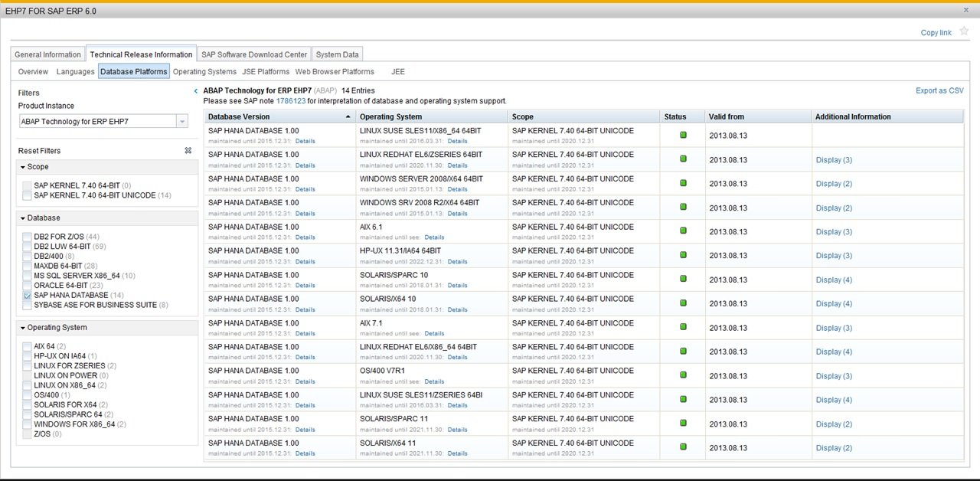Screen dimensions: 980x481
Task: Uncheck SAP HANA DATABASE filter
Action: pos(28,295)
